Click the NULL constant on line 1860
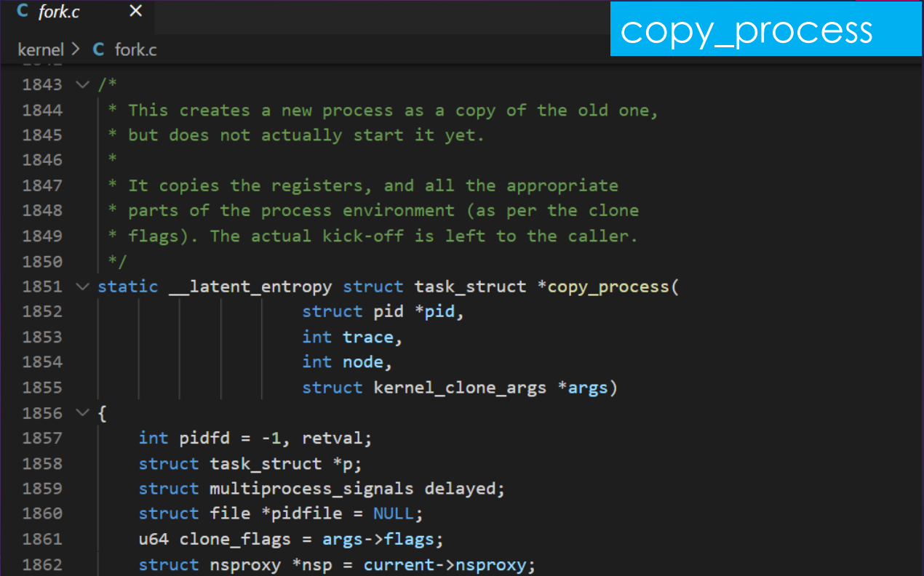 pos(393,514)
